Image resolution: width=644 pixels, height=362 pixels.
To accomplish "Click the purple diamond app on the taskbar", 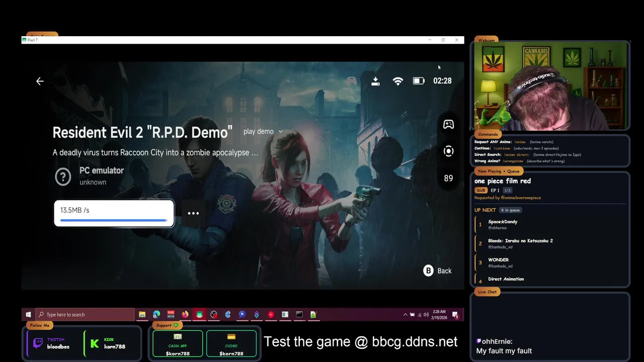I will click(257, 315).
